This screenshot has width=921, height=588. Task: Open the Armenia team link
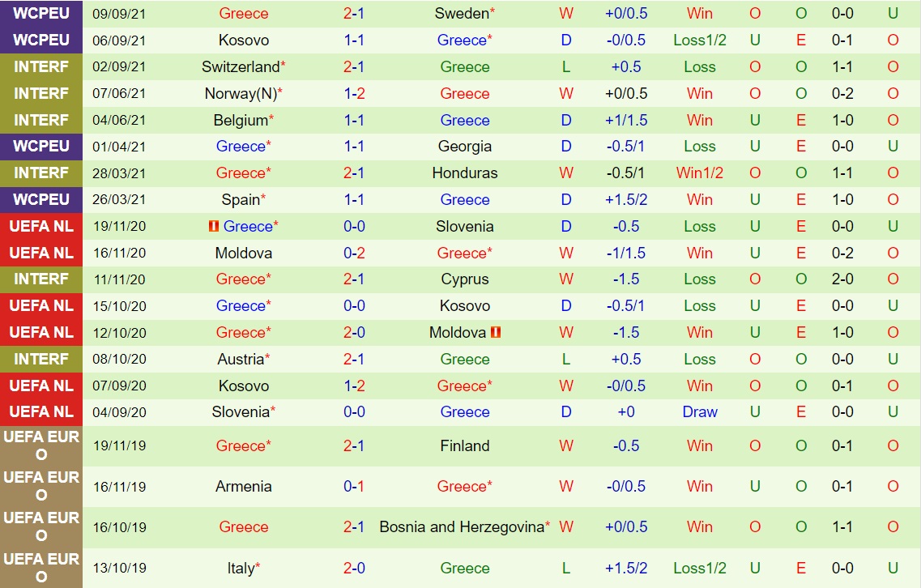243,487
